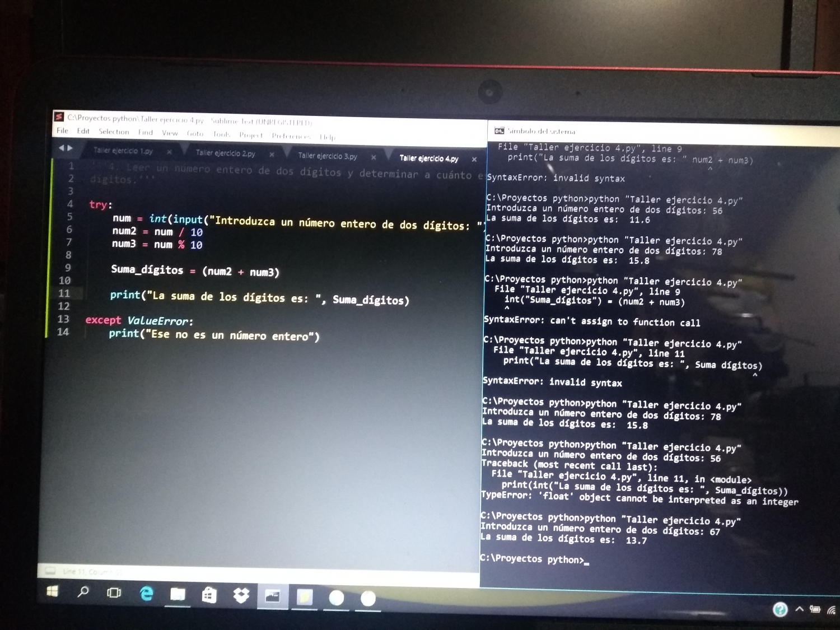Click 'Traceback (most recent call last):' in console
This screenshot has width=840, height=630.
tap(569, 465)
